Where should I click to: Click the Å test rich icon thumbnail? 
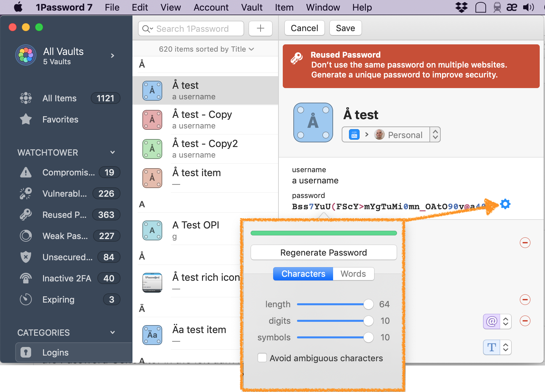pos(152,283)
